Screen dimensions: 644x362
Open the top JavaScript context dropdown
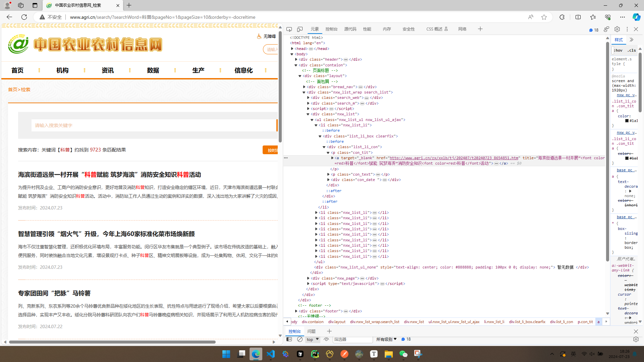(x=313, y=339)
